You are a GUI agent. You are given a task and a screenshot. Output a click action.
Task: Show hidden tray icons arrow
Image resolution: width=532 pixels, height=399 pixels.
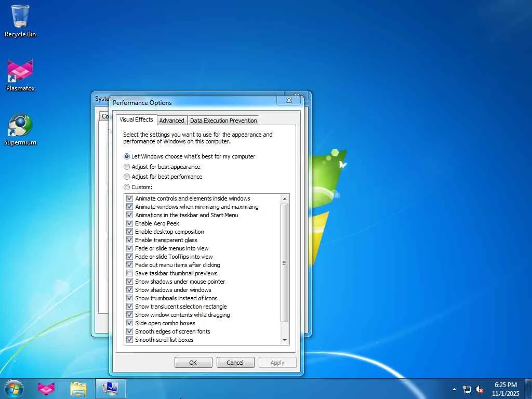coord(454,389)
